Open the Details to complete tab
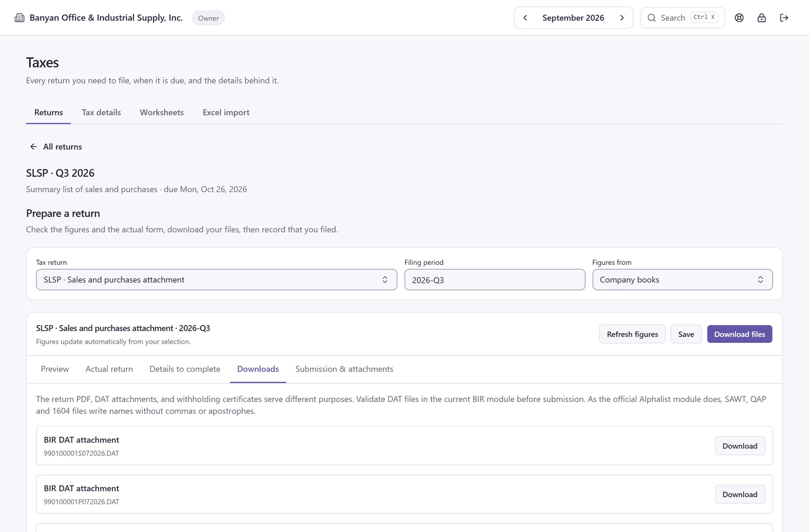Screen dimensions: 809x532 point(185,369)
